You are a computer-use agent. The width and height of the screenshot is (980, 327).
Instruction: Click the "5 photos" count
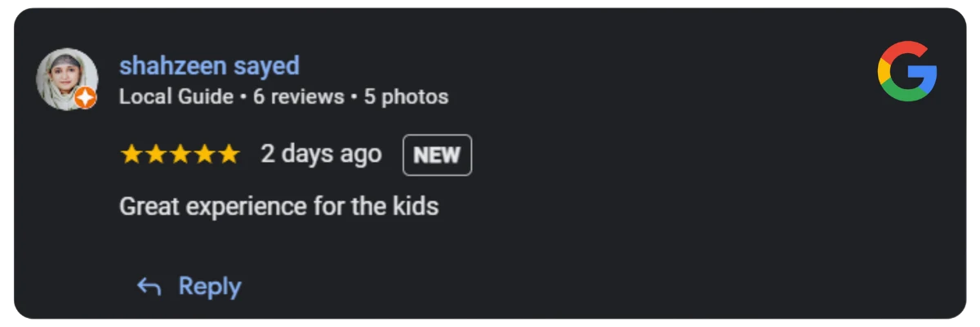coord(406,96)
